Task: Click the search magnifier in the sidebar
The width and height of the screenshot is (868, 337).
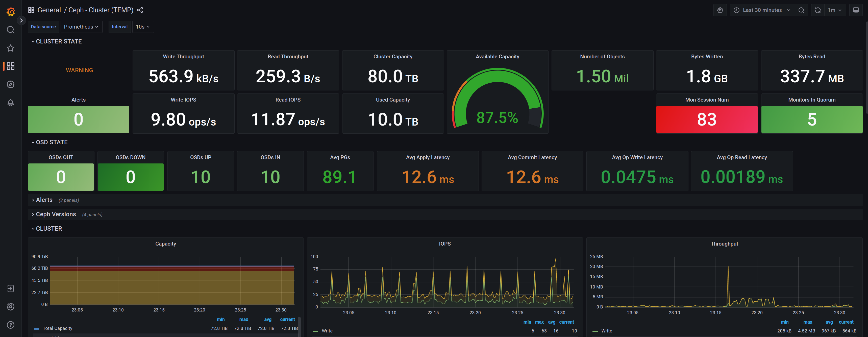Action: 10,30
